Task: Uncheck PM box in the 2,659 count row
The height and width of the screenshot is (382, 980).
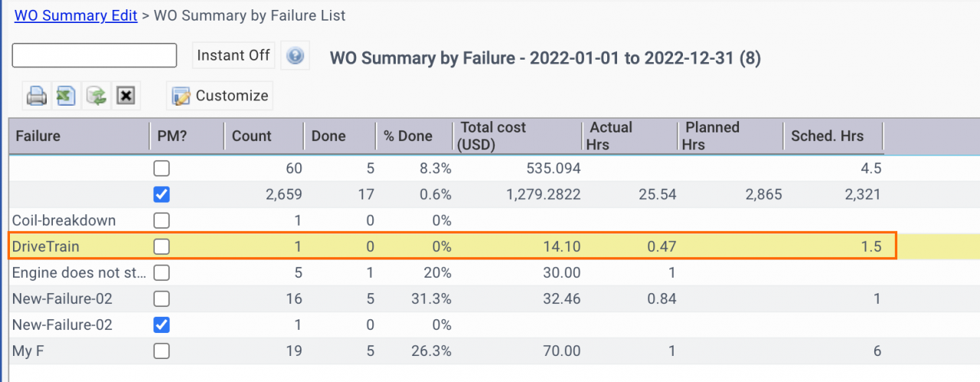Action: 162,194
